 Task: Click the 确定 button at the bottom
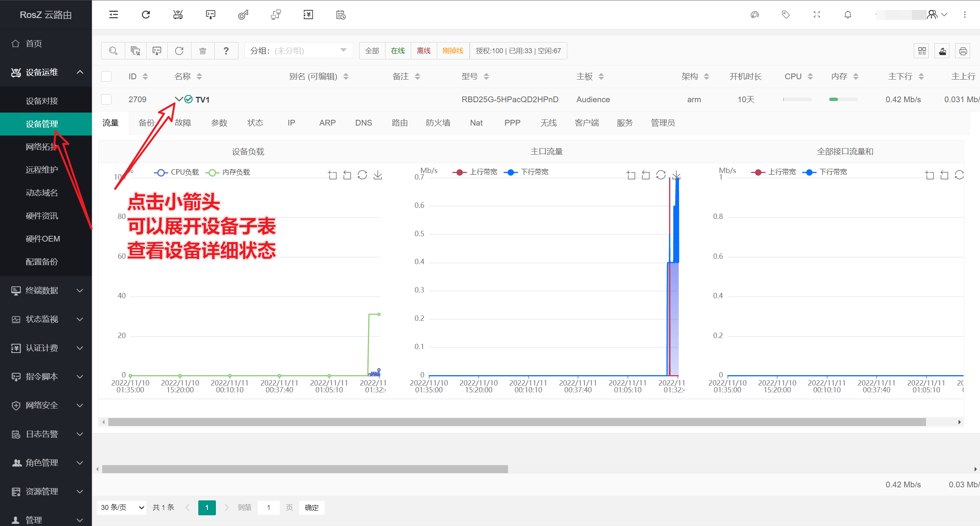[311, 507]
